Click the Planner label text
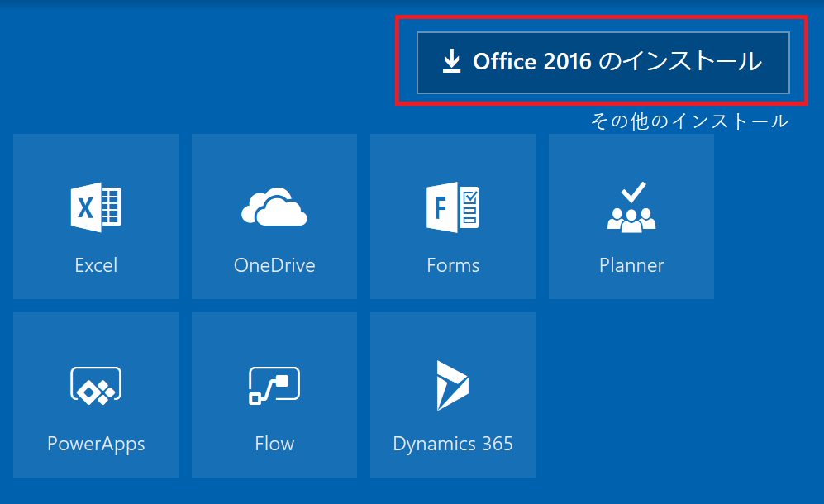This screenshot has height=504, width=824. (631, 265)
